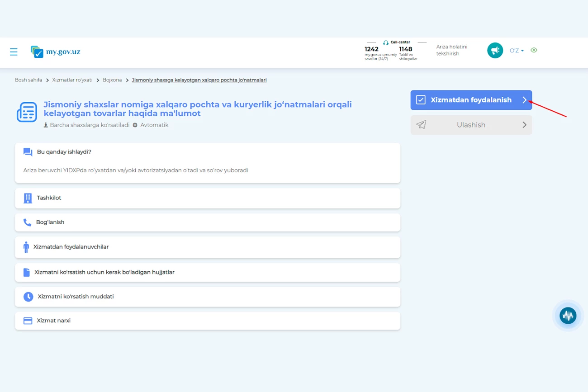Expand Xizmatni ko'rsatish muddati section
This screenshot has width=588, height=392.
pyautogui.click(x=208, y=297)
